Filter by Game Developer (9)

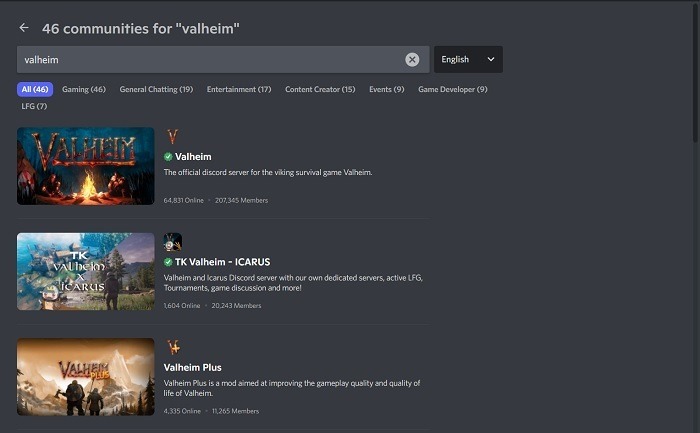click(453, 89)
